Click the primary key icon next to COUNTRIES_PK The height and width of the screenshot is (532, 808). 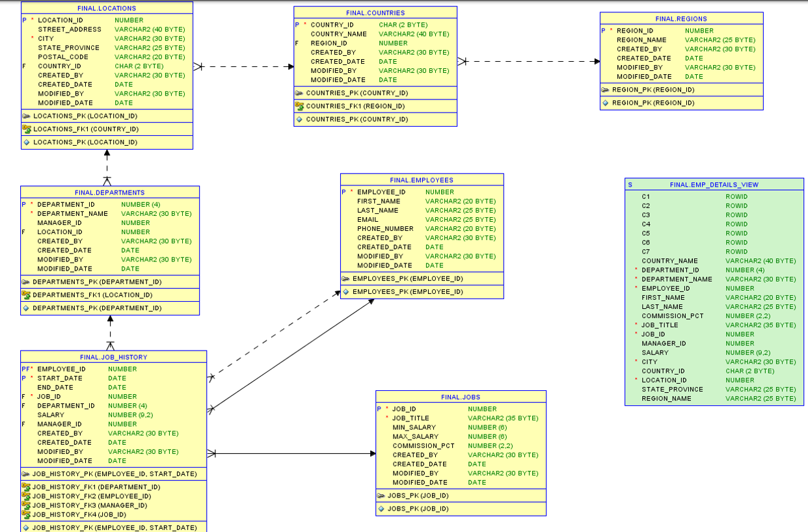298,93
